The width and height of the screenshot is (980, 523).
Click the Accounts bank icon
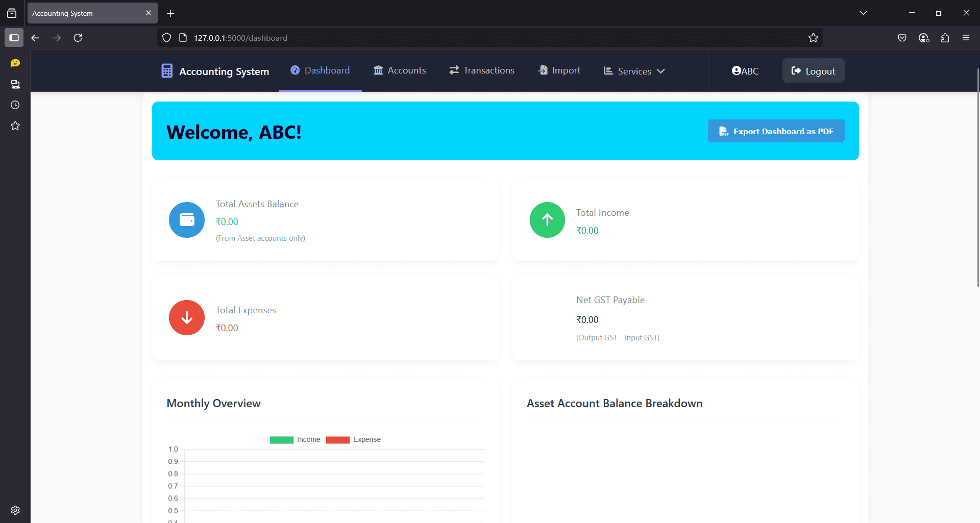tap(378, 70)
